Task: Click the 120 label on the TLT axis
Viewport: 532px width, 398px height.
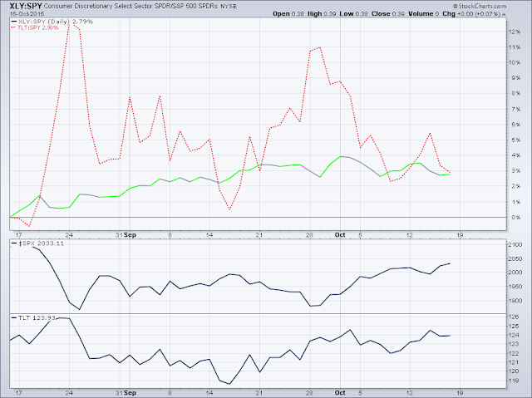Action: (x=514, y=371)
